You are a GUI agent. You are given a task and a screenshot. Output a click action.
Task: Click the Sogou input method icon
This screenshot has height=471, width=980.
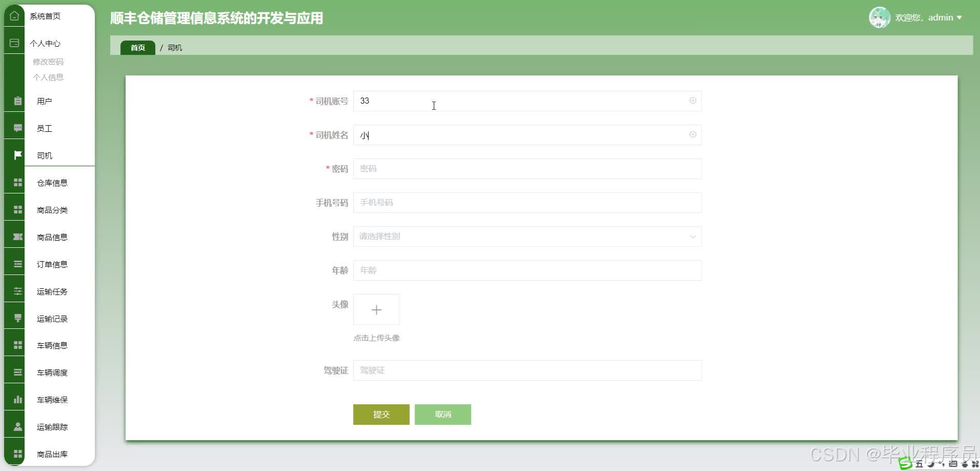click(x=906, y=463)
